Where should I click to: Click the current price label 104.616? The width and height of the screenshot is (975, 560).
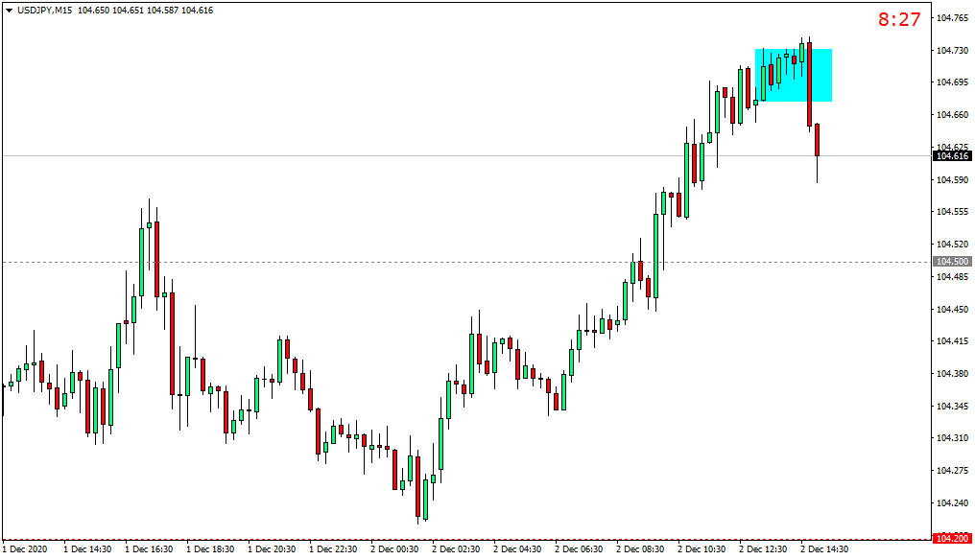coord(953,156)
